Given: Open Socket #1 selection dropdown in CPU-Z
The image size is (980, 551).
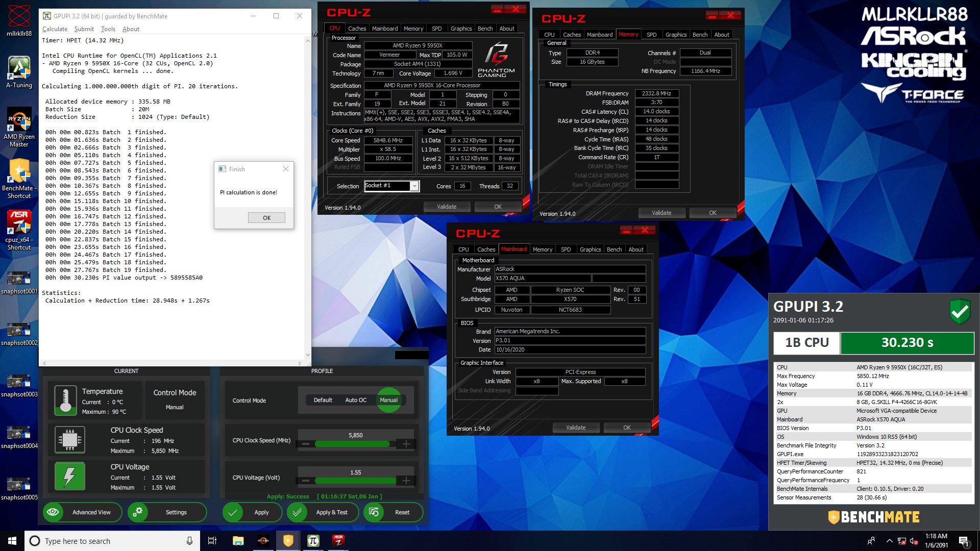Looking at the screenshot, I should pyautogui.click(x=414, y=186).
